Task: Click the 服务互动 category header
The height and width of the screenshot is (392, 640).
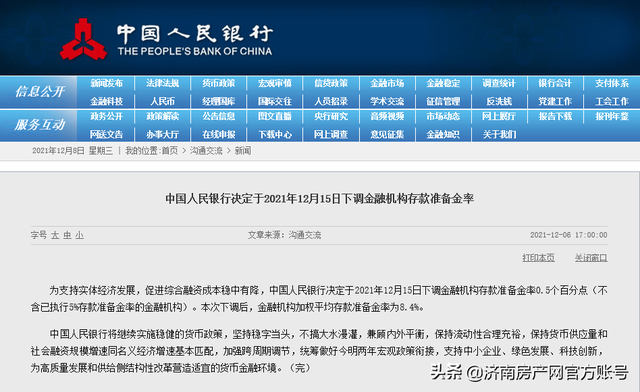Action: pyautogui.click(x=39, y=125)
